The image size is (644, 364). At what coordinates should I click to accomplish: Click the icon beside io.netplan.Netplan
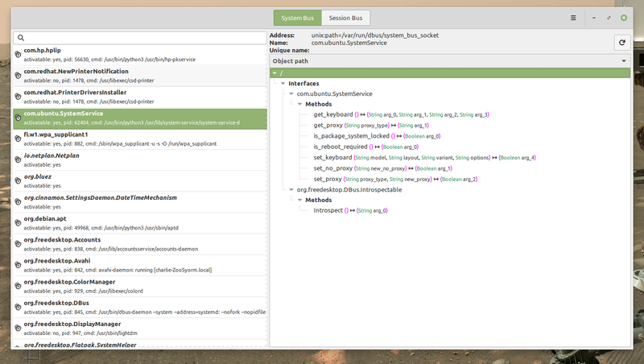coord(18,159)
